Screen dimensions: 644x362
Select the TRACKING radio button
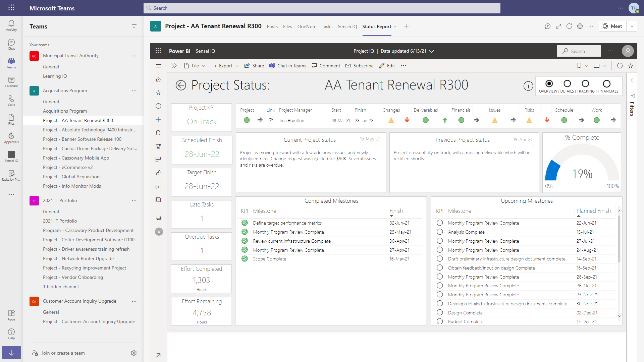point(585,83)
